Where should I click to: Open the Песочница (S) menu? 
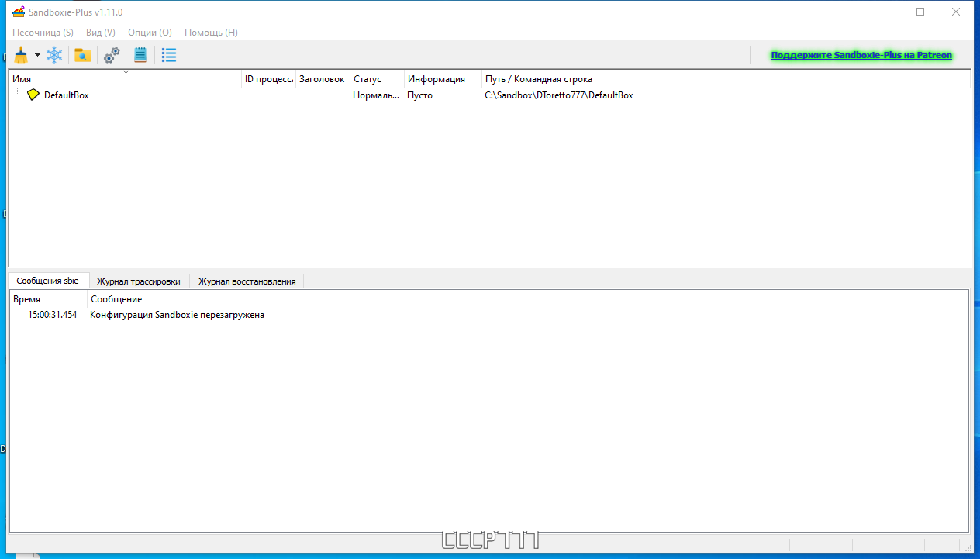(43, 33)
